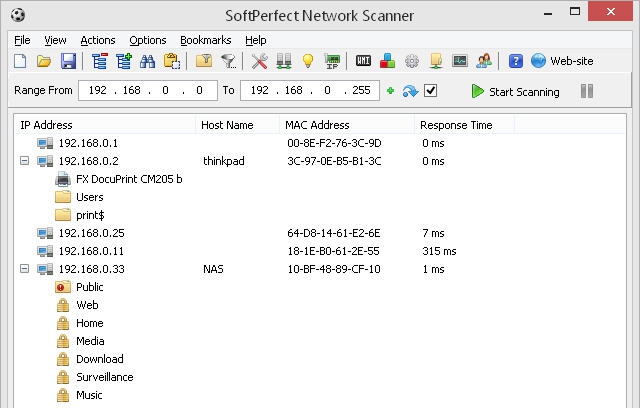The height and width of the screenshot is (408, 640).
Task: Toggle the checkbox beside the IP range
Action: (x=431, y=91)
